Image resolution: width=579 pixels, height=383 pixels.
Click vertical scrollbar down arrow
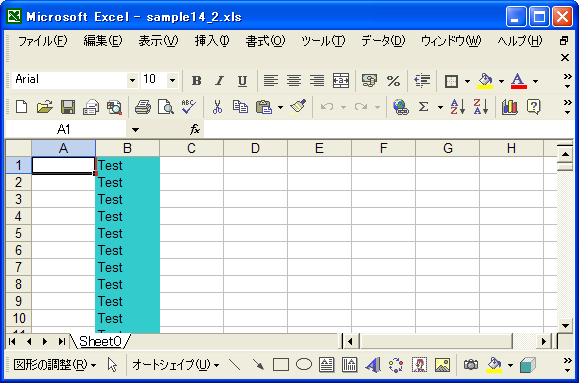(x=565, y=326)
